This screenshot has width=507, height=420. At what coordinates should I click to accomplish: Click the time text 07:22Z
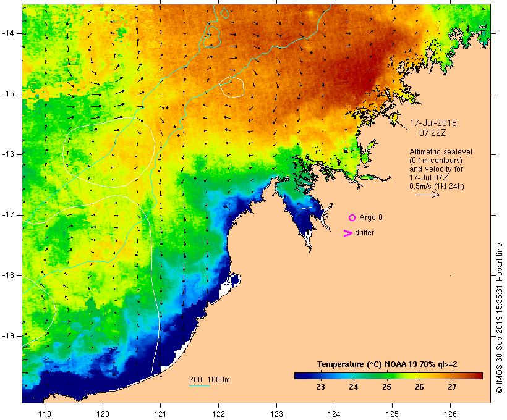coord(433,133)
